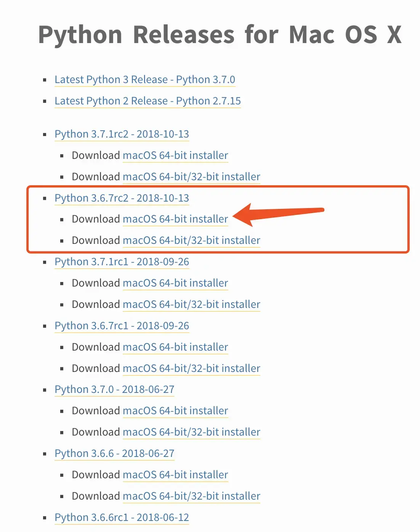This screenshot has width=420, height=532.
Task: Open Latest Python 3 Release - Python 3.7.0
Action: click(145, 80)
